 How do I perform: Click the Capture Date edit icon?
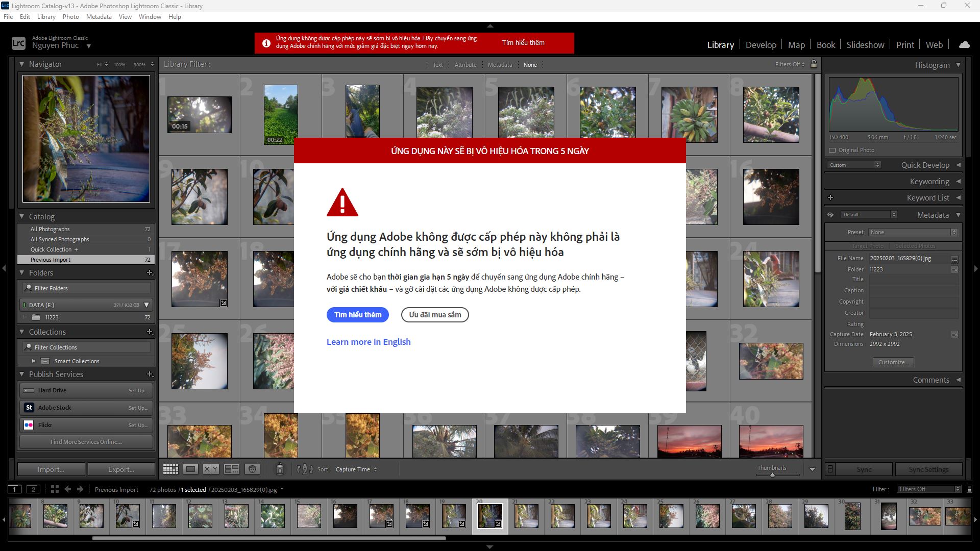(954, 334)
